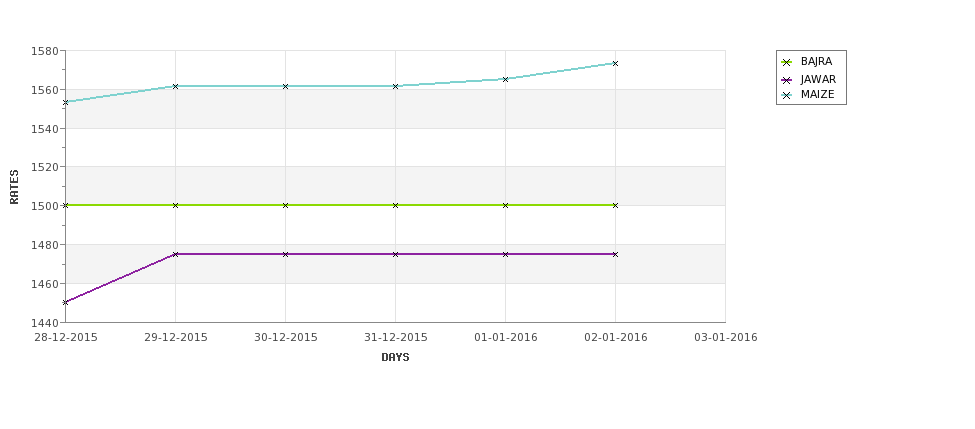Viewport: 975px width, 429px height.
Task: Click the JAWAR legend label
Action: tap(818, 80)
